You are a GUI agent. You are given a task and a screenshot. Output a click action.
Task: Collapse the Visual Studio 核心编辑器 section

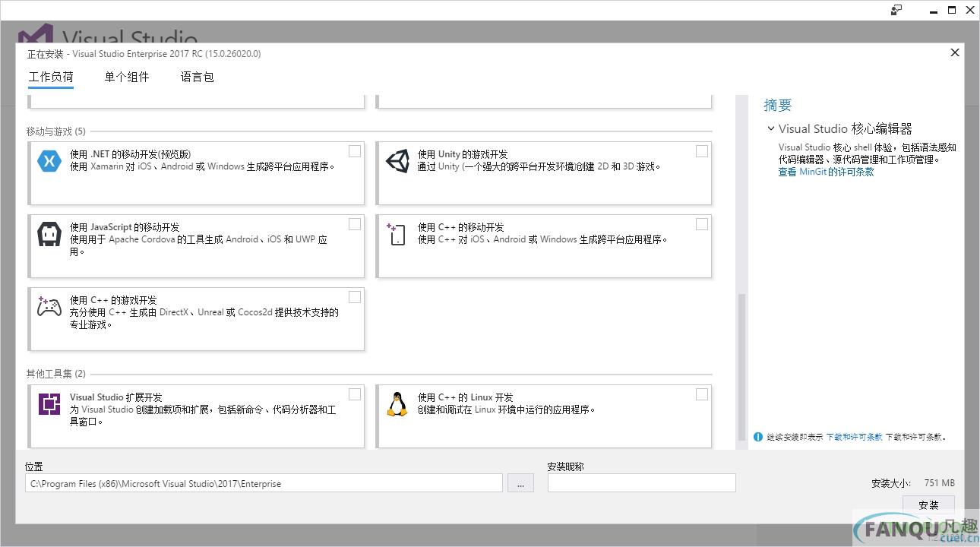[x=771, y=129]
